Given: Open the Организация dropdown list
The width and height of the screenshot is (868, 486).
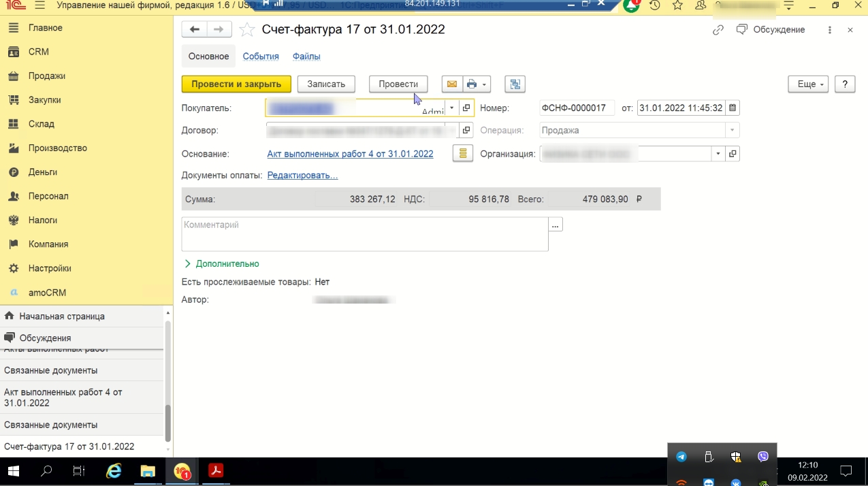Looking at the screenshot, I should coord(718,154).
